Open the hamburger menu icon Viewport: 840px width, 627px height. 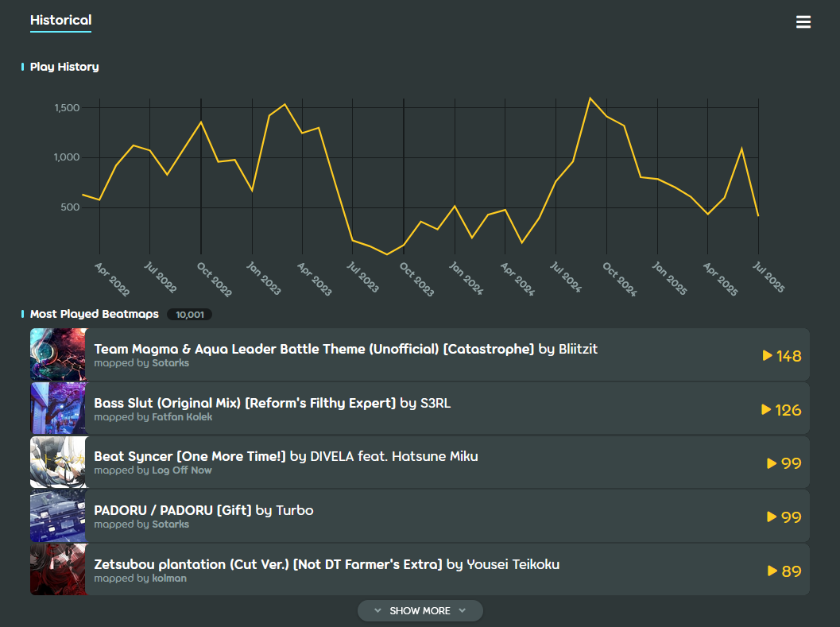coord(803,22)
